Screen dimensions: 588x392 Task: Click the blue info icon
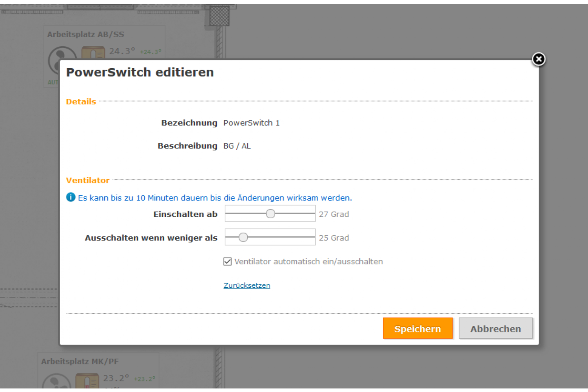71,197
